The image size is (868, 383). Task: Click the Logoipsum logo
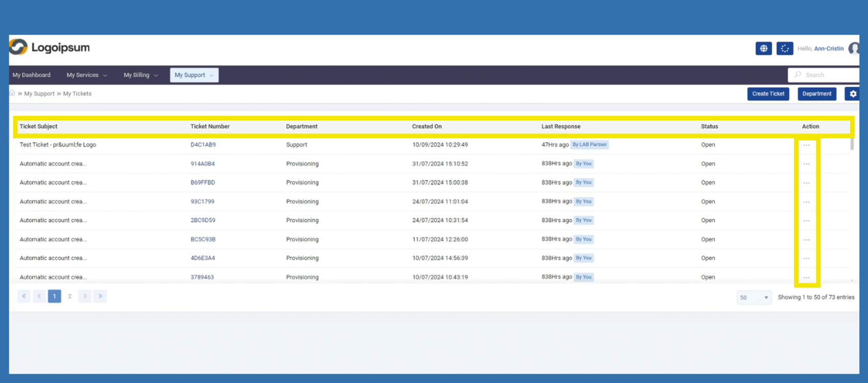(x=50, y=48)
